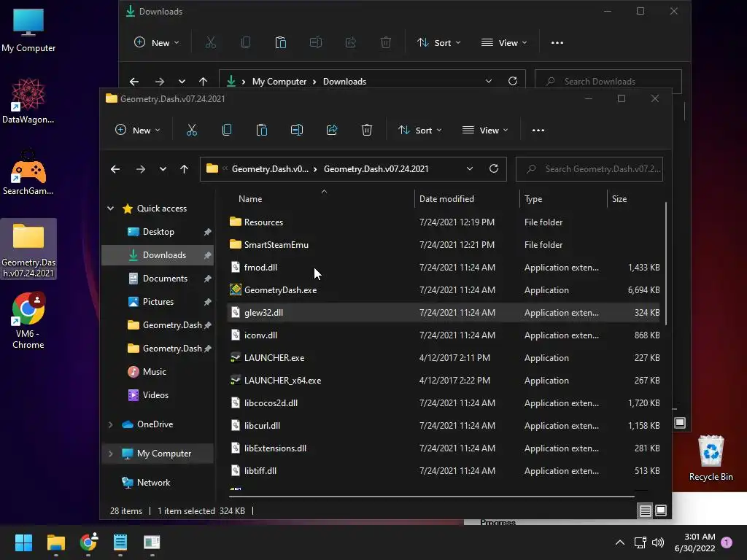
Task: Switch to large icons view in status bar
Action: (661, 510)
